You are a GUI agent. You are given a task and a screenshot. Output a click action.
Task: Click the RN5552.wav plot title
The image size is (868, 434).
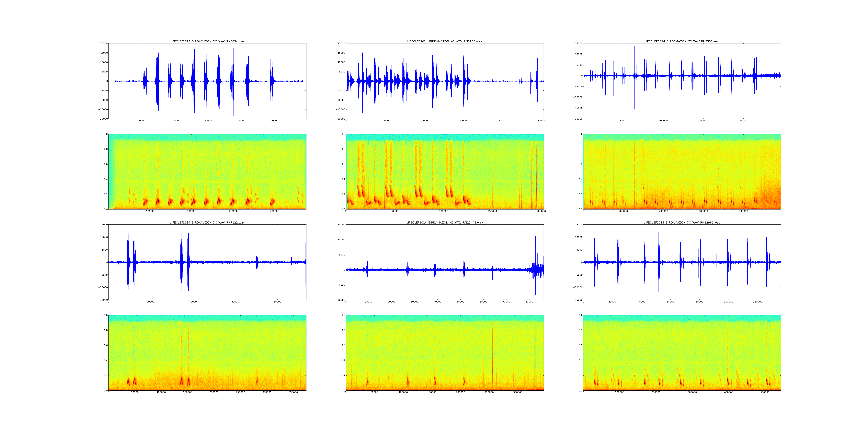(682, 41)
